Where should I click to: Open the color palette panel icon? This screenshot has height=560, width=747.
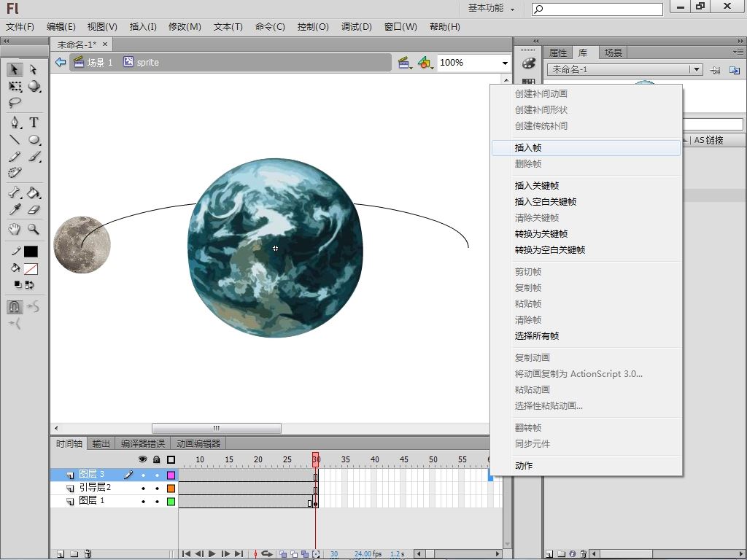(x=528, y=63)
